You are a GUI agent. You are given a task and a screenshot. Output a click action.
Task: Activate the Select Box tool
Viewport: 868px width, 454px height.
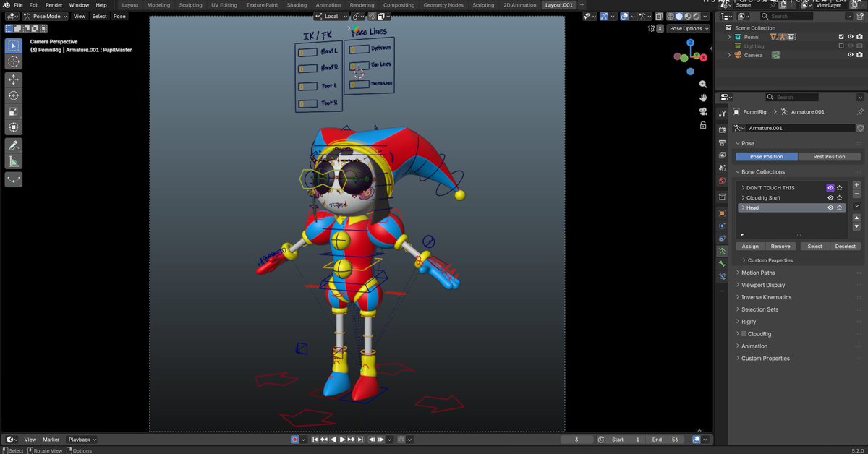click(14, 46)
